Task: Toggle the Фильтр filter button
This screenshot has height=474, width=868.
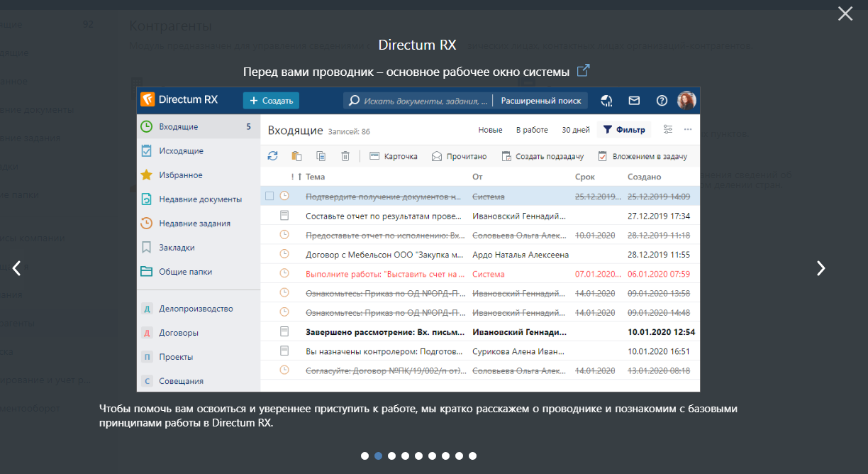Action: pyautogui.click(x=624, y=130)
